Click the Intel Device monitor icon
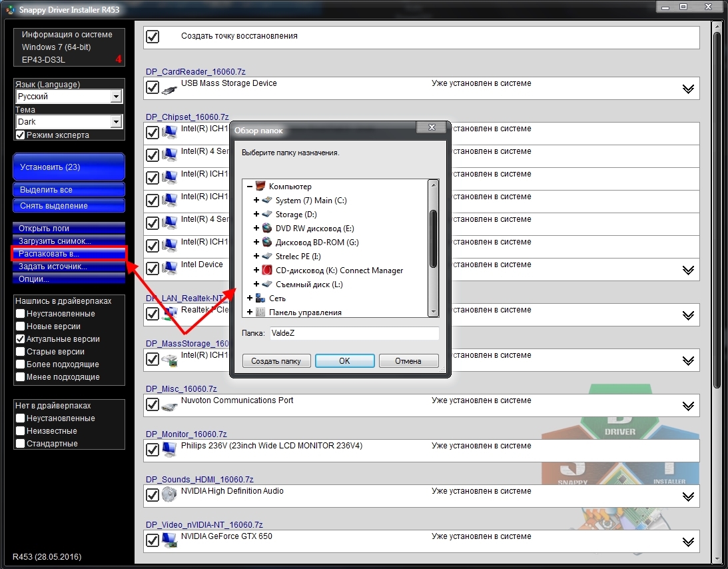The image size is (728, 569). [169, 268]
